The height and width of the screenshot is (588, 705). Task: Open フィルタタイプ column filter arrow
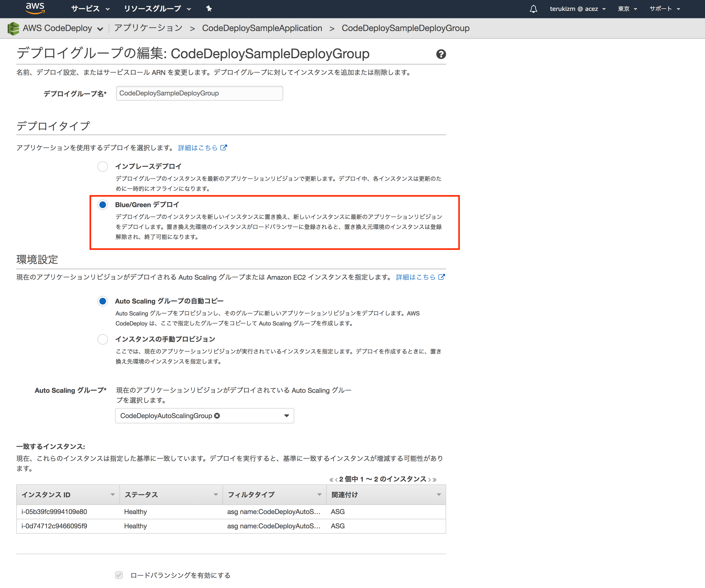click(319, 495)
